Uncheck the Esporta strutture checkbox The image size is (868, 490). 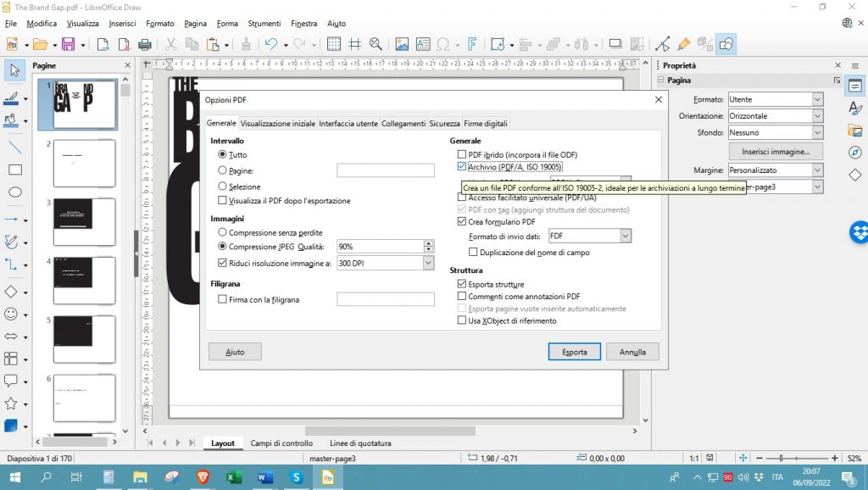462,284
